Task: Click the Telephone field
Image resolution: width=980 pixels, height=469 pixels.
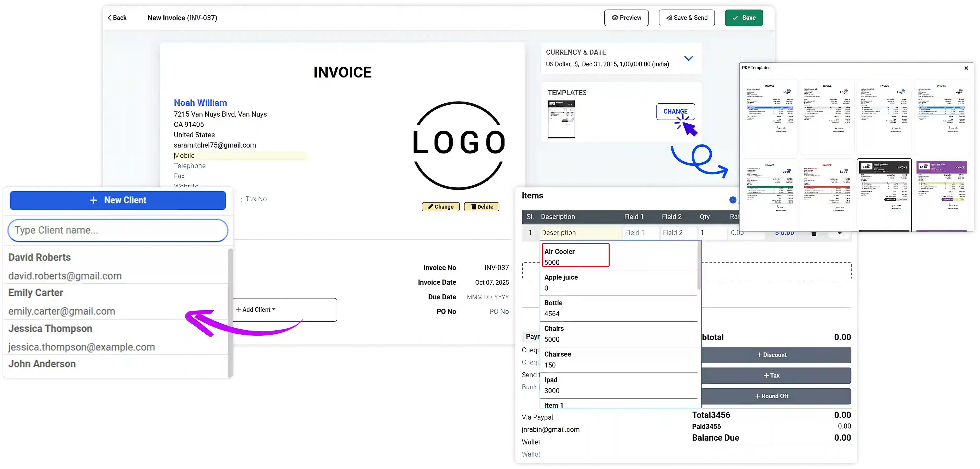Action: click(x=190, y=166)
